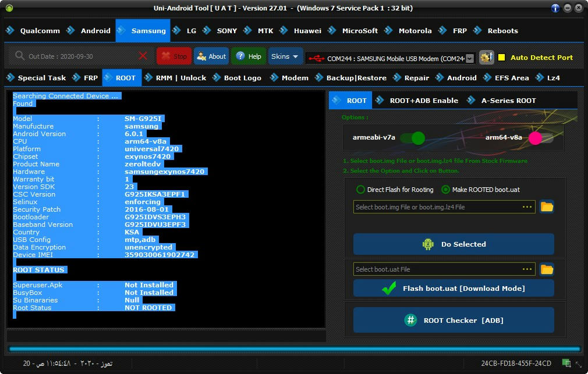
Task: Open Repair sub-tab
Action: (411, 78)
